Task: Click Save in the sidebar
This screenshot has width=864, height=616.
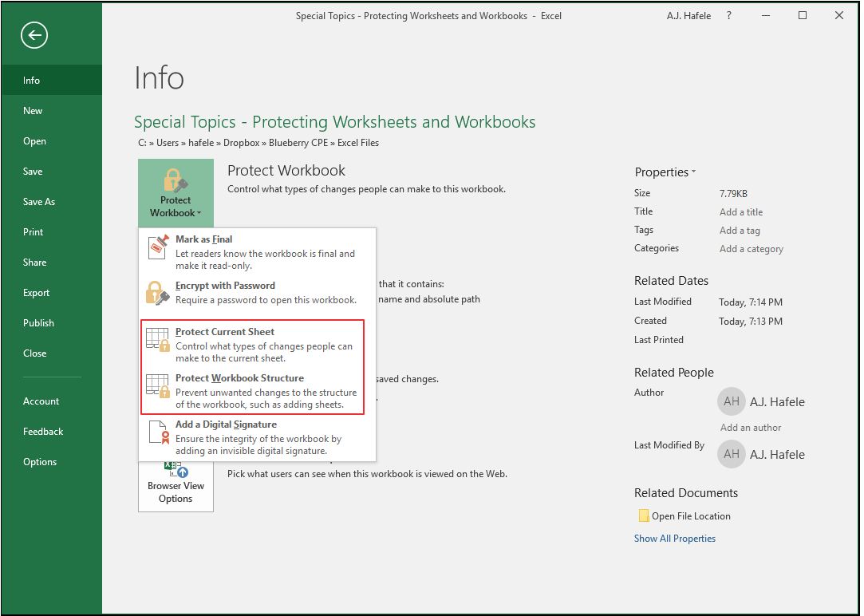Action: 51,172
